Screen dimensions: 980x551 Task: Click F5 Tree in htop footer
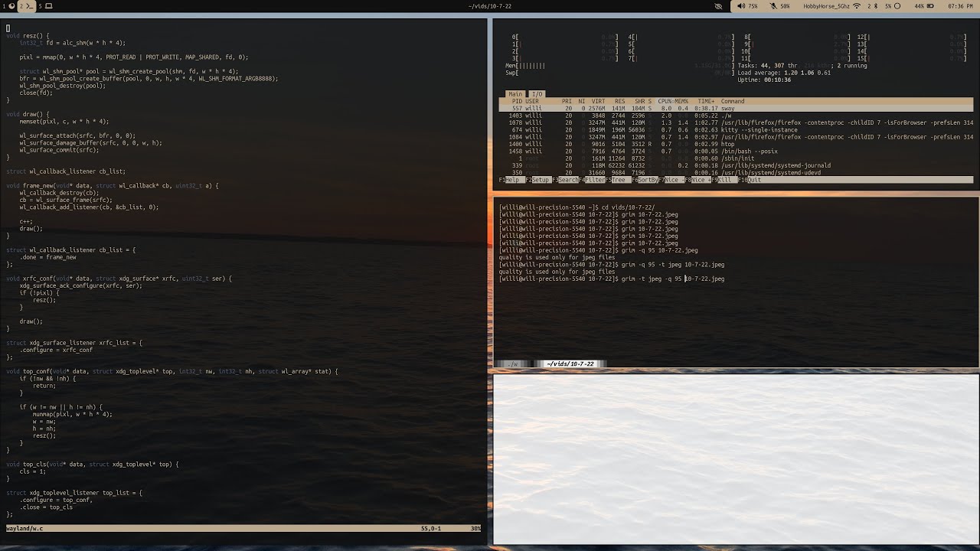[x=618, y=180]
